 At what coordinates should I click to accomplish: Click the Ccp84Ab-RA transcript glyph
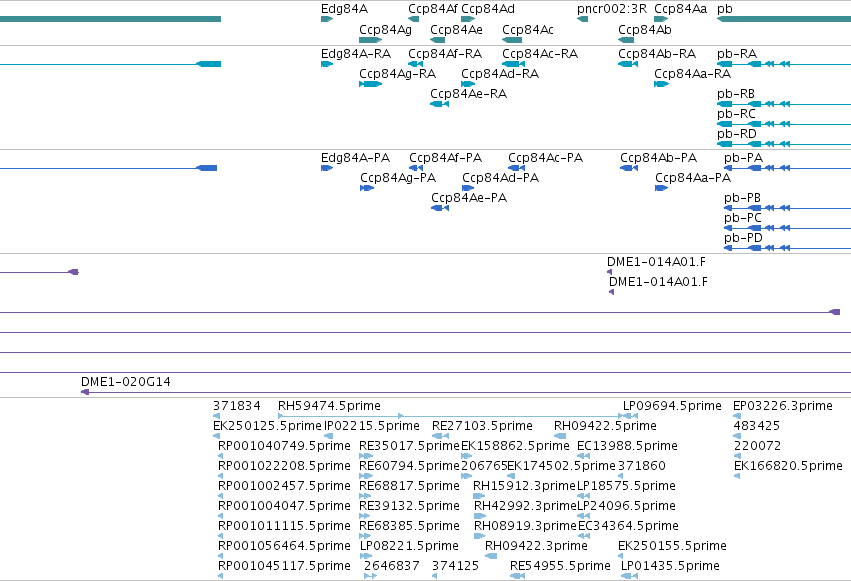628,64
